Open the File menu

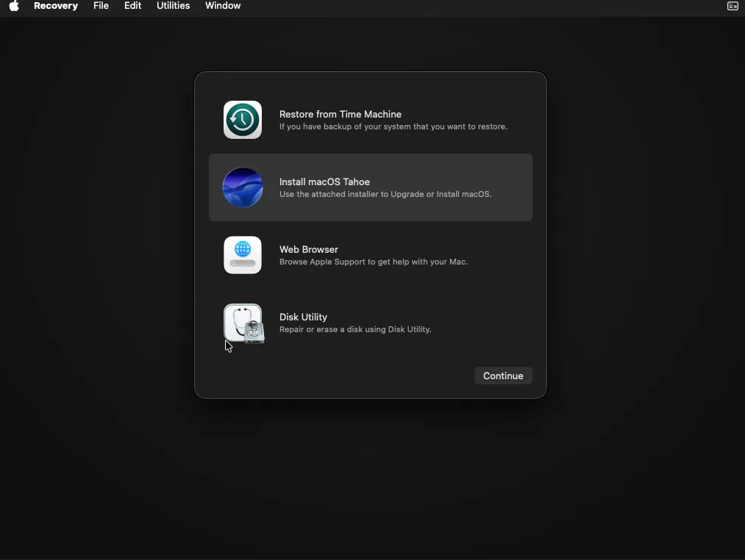[x=101, y=6]
